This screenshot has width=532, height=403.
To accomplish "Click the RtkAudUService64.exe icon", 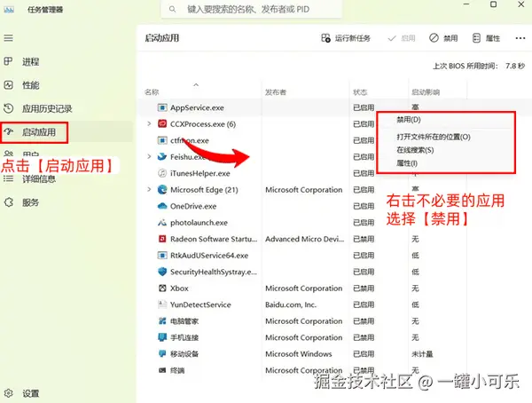I will point(162,255).
